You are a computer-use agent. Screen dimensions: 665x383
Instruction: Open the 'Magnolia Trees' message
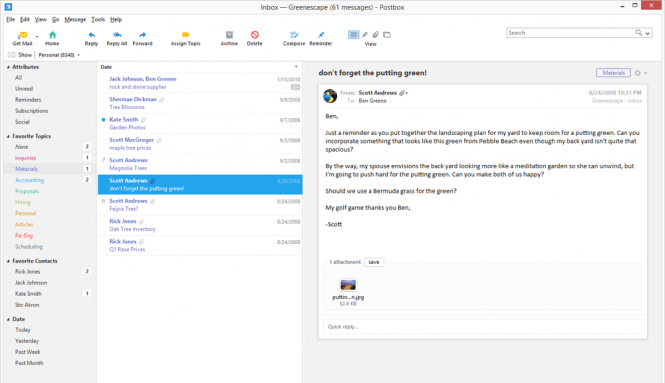[200, 164]
